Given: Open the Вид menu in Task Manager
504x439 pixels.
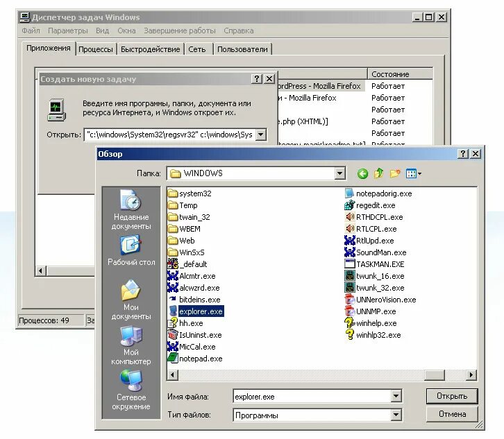Looking at the screenshot, I should tap(102, 31).
